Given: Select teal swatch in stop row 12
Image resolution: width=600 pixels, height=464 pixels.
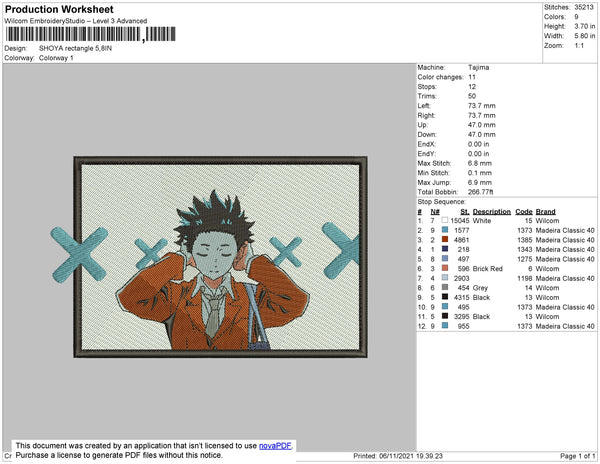Looking at the screenshot, I should pos(445,326).
